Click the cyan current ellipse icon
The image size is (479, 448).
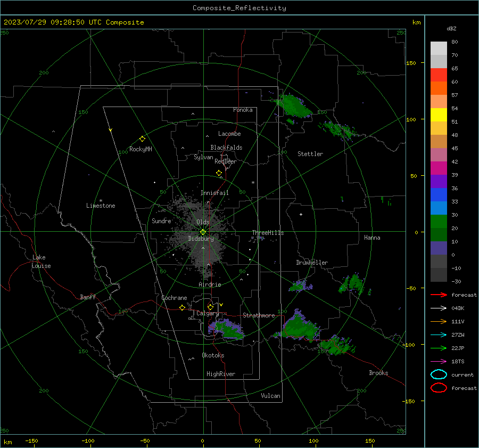pyautogui.click(x=439, y=374)
